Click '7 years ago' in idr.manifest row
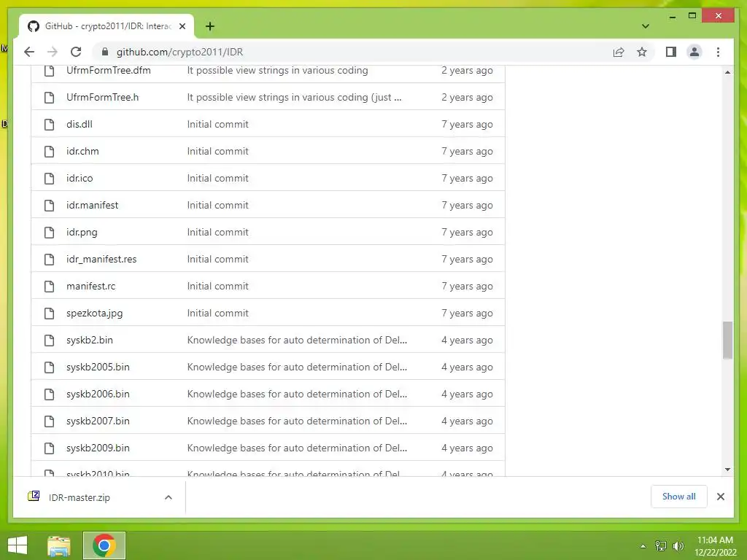The image size is (747, 560). click(467, 205)
